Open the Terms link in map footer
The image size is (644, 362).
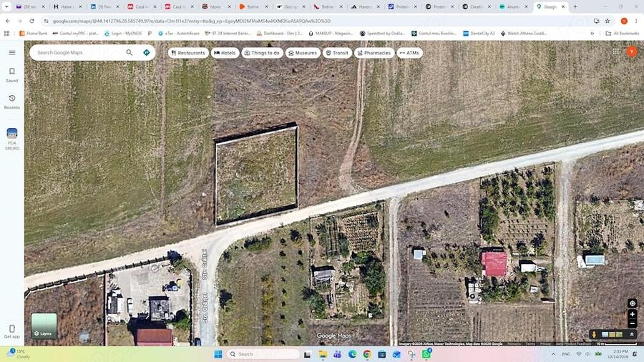530,344
